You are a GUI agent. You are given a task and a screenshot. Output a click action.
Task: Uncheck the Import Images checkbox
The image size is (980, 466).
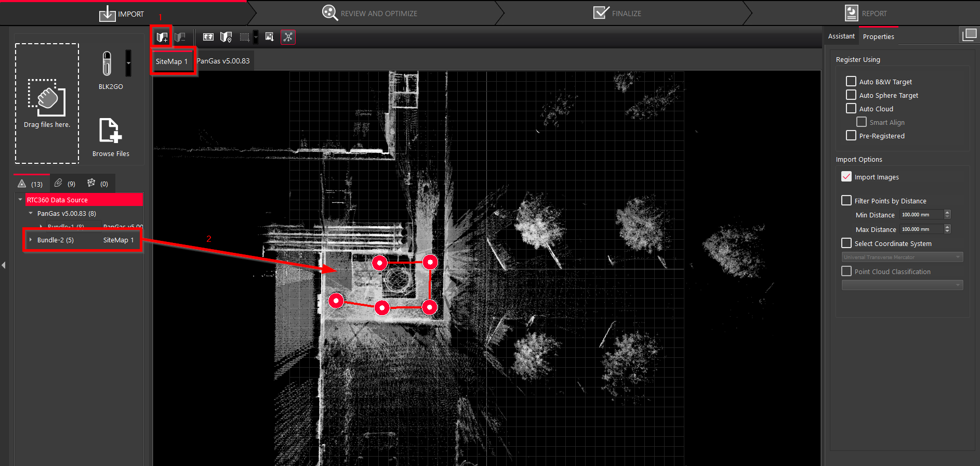point(846,177)
